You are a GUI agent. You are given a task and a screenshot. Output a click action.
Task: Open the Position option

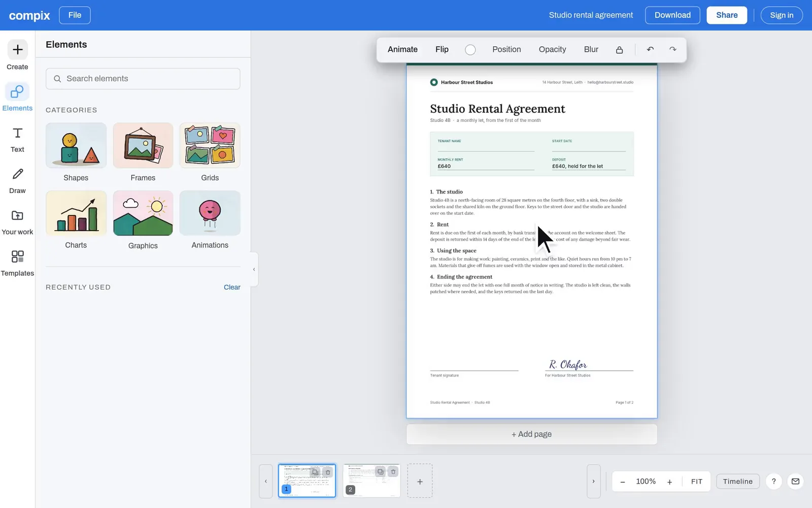coord(506,49)
